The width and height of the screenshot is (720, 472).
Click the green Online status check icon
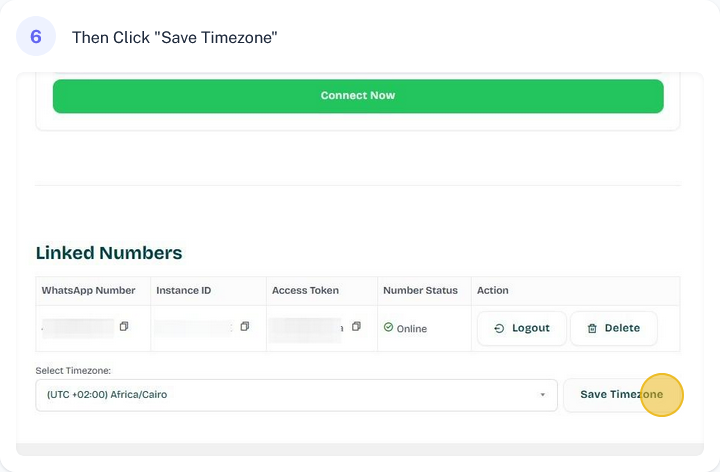(x=388, y=327)
